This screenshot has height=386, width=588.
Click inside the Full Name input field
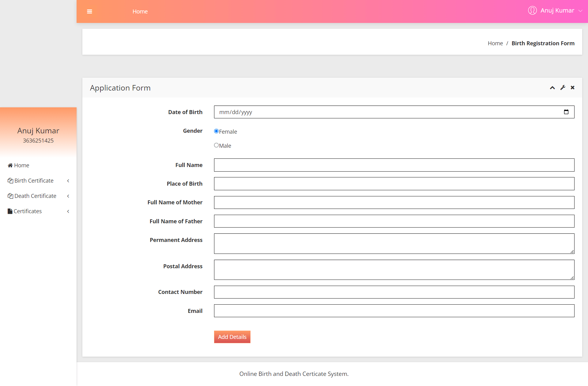(x=394, y=165)
